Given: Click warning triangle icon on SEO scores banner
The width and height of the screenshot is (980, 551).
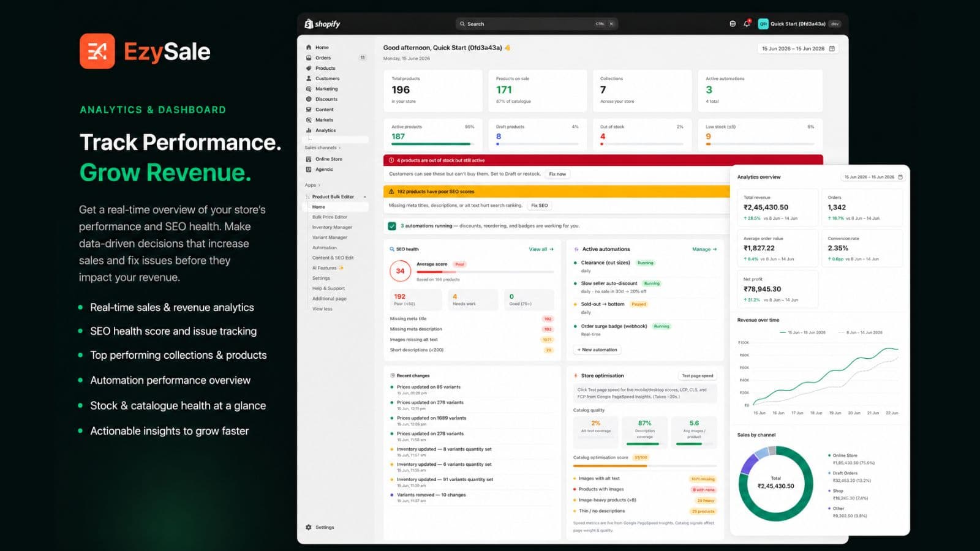Looking at the screenshot, I should point(391,192).
